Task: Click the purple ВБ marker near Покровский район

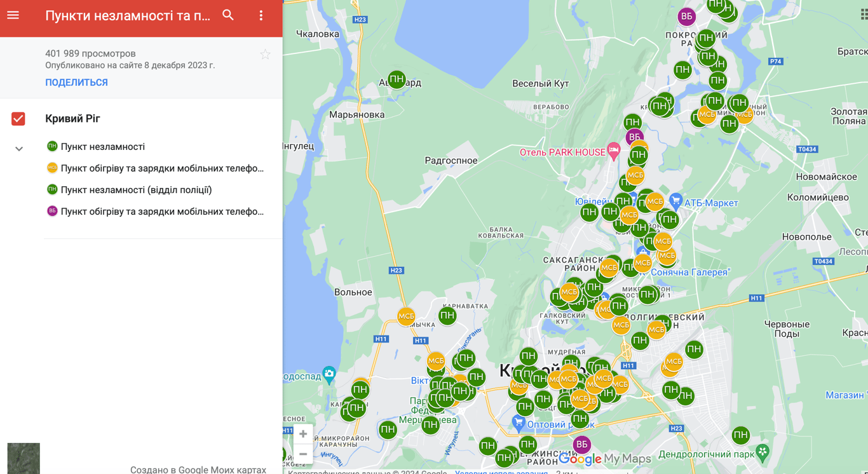Action: point(686,17)
